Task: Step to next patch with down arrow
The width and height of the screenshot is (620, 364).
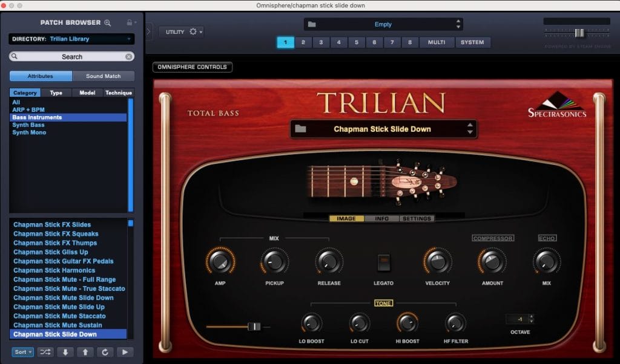Action: point(65,352)
